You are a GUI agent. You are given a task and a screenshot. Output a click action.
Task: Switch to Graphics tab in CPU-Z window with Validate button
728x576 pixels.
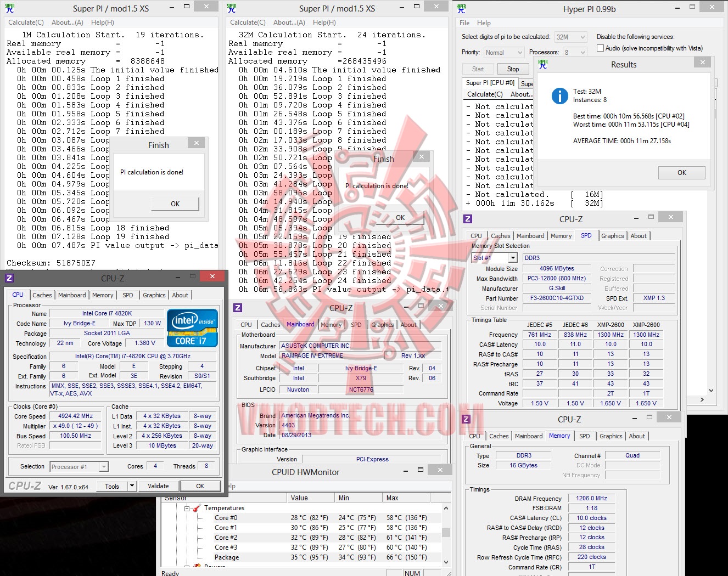(154, 295)
